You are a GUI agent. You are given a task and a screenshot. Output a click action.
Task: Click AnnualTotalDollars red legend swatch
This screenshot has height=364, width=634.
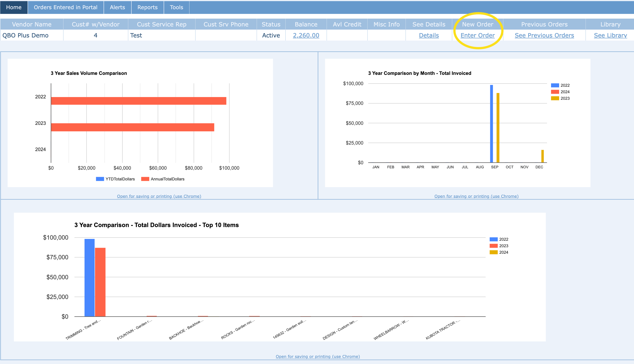(145, 179)
